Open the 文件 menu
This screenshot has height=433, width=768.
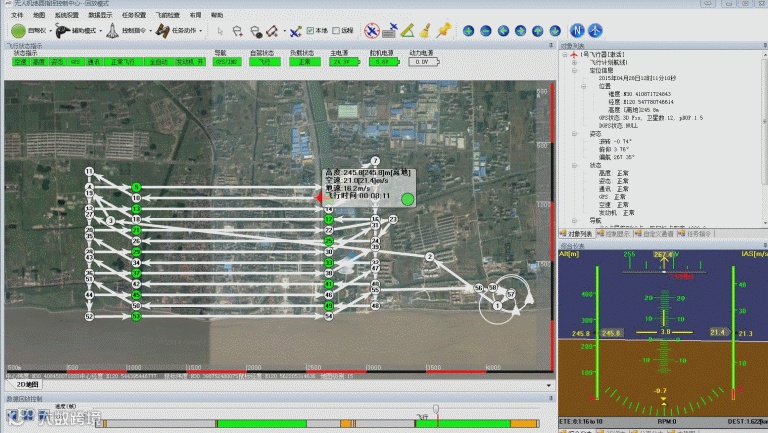pyautogui.click(x=17, y=15)
